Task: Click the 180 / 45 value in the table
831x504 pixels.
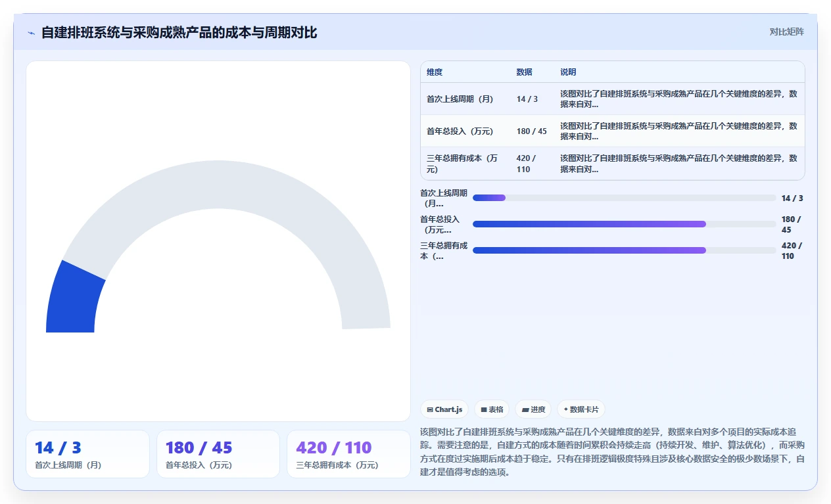Action: pyautogui.click(x=531, y=131)
